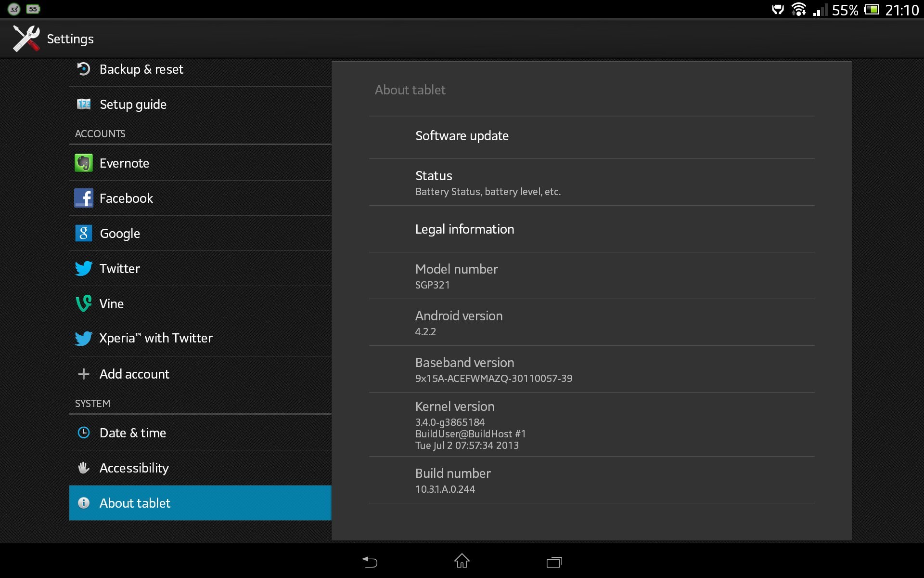
Task: Choose Add account
Action: coord(200,374)
